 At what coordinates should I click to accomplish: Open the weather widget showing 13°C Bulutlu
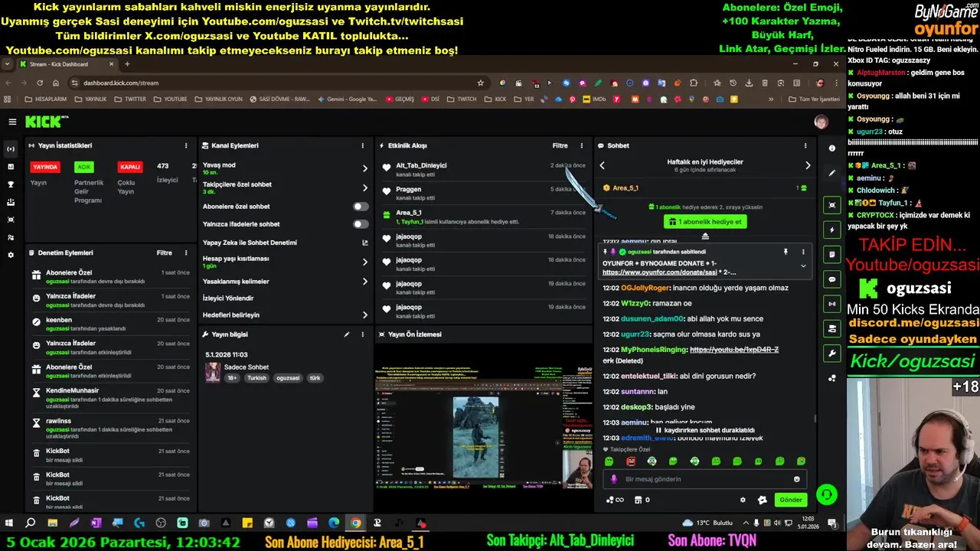707,523
